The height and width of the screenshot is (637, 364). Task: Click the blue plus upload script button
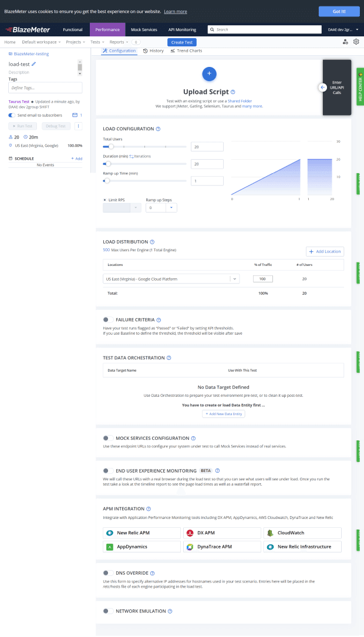point(209,73)
